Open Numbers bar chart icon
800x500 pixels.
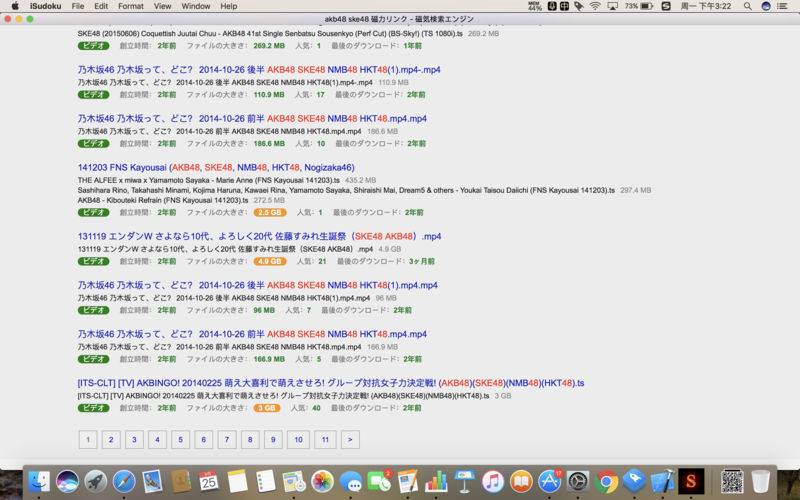(436, 481)
